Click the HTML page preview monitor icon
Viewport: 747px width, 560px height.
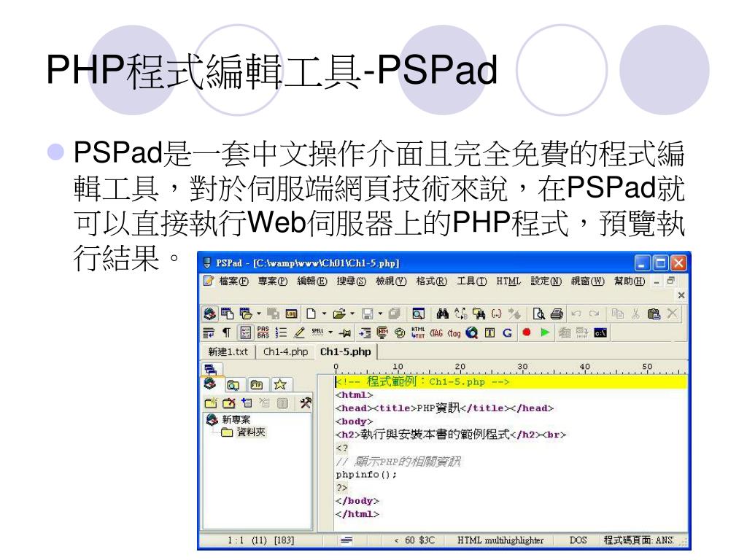(382, 332)
